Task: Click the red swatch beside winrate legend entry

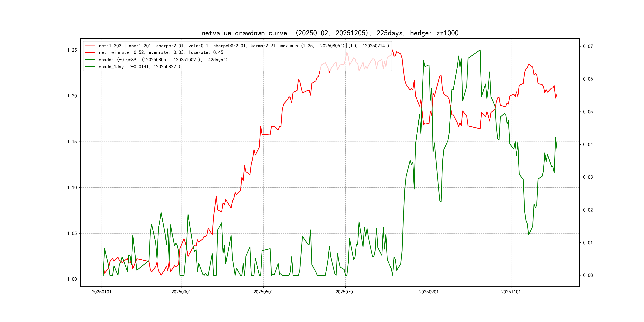Action: pyautogui.click(x=90, y=52)
